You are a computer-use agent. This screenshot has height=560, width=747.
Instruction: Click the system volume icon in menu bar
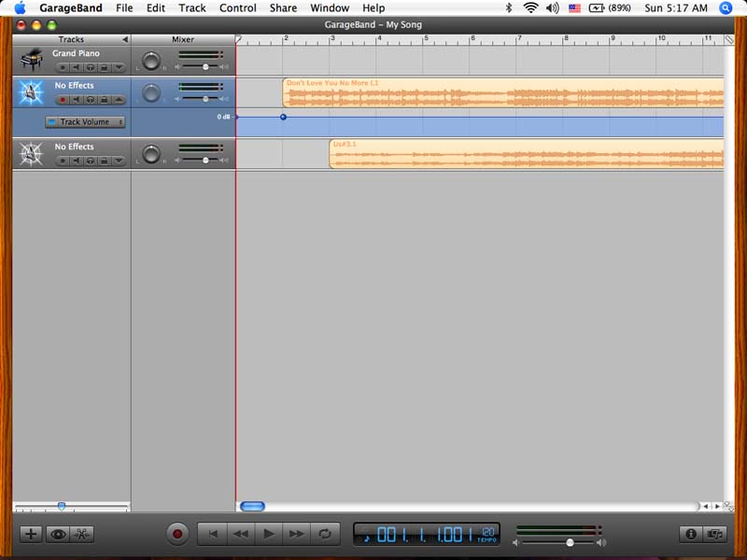click(552, 8)
